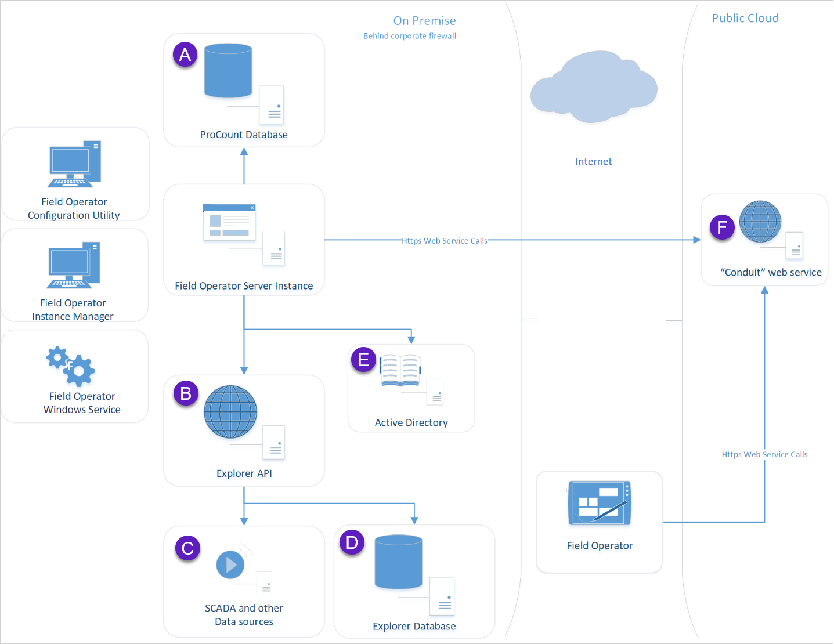Click the ProCount Database cylinder icon

pos(228,71)
